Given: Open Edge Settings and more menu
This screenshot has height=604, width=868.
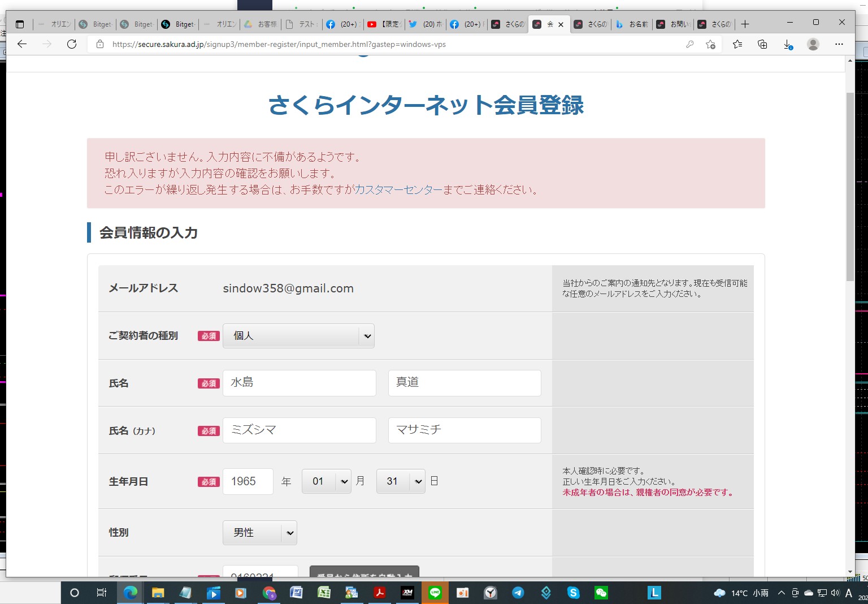Looking at the screenshot, I should coord(839,44).
